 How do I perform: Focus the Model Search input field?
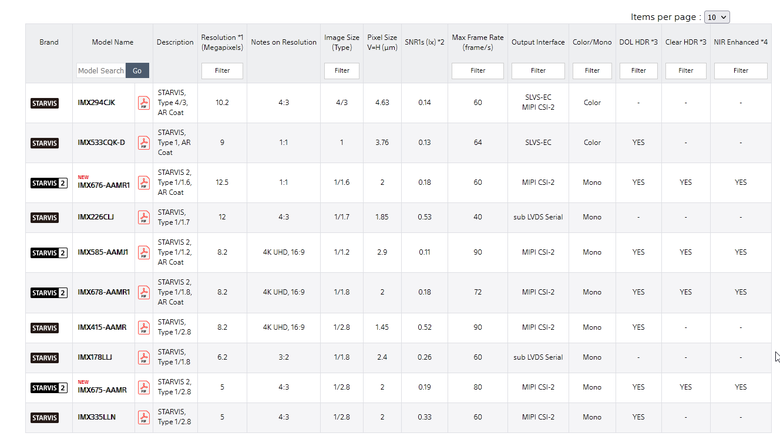click(101, 71)
